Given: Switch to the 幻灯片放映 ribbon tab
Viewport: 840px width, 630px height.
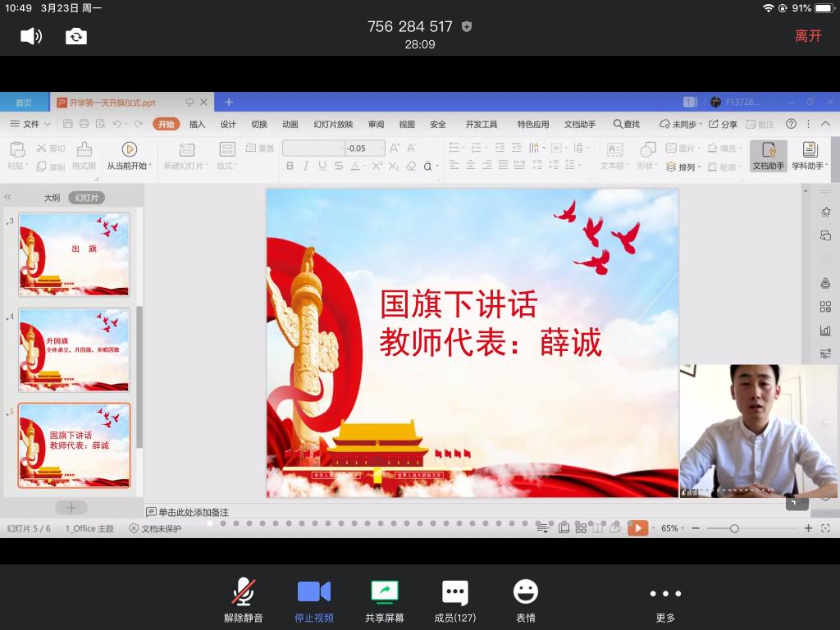Looking at the screenshot, I should click(333, 124).
